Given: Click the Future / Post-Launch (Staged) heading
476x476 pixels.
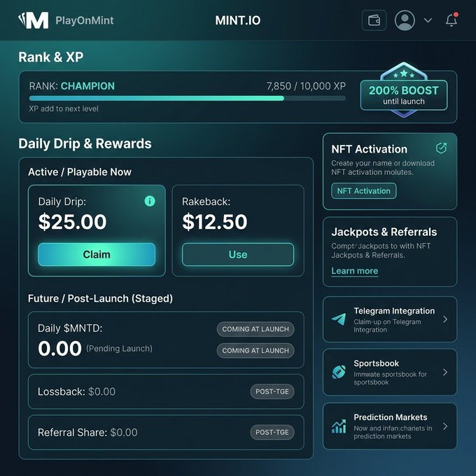Looking at the screenshot, I should [100, 298].
